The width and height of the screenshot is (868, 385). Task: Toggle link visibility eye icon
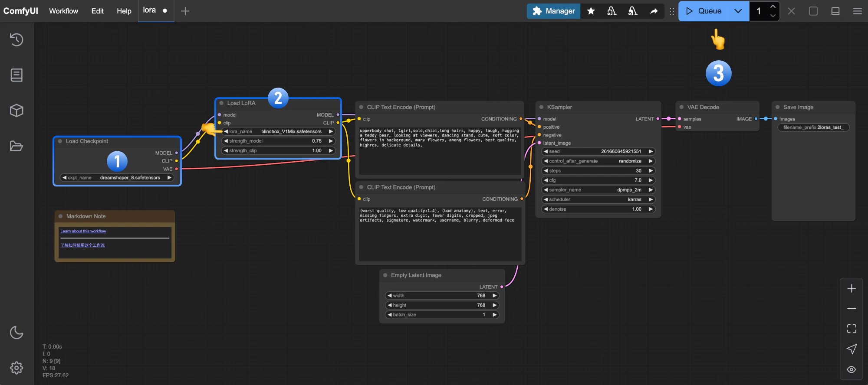[x=852, y=369]
